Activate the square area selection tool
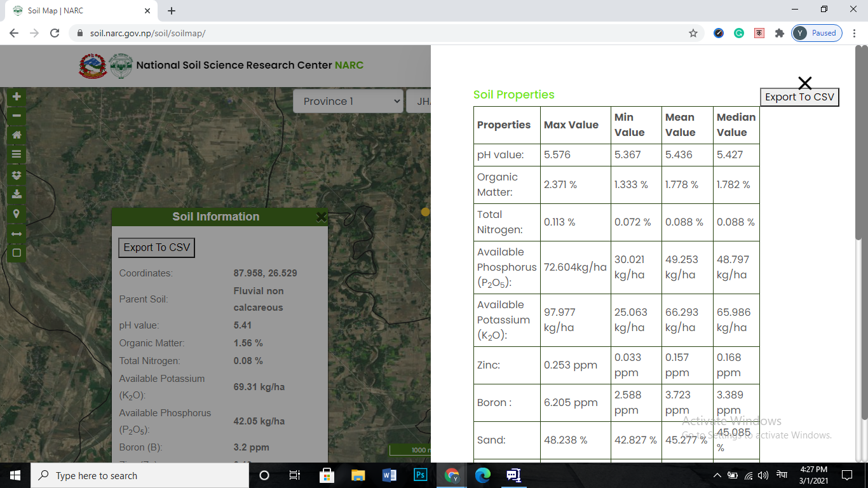The height and width of the screenshot is (488, 868). (x=17, y=253)
